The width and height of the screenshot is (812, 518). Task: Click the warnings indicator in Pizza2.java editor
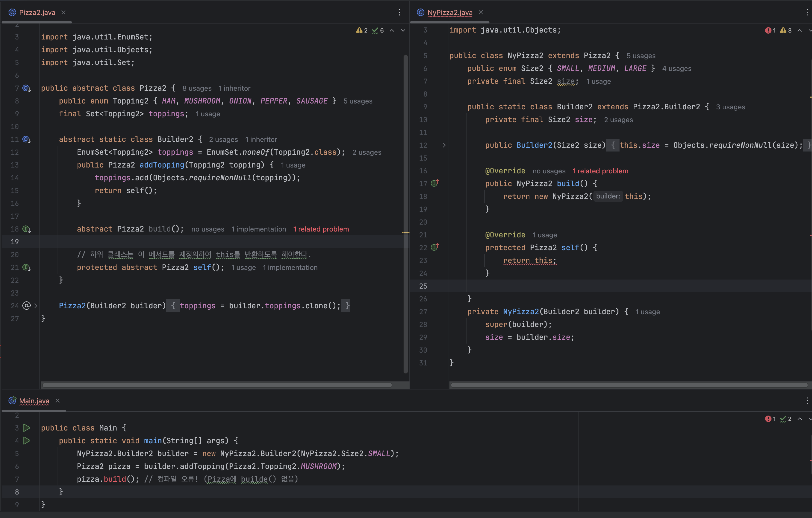click(x=362, y=30)
